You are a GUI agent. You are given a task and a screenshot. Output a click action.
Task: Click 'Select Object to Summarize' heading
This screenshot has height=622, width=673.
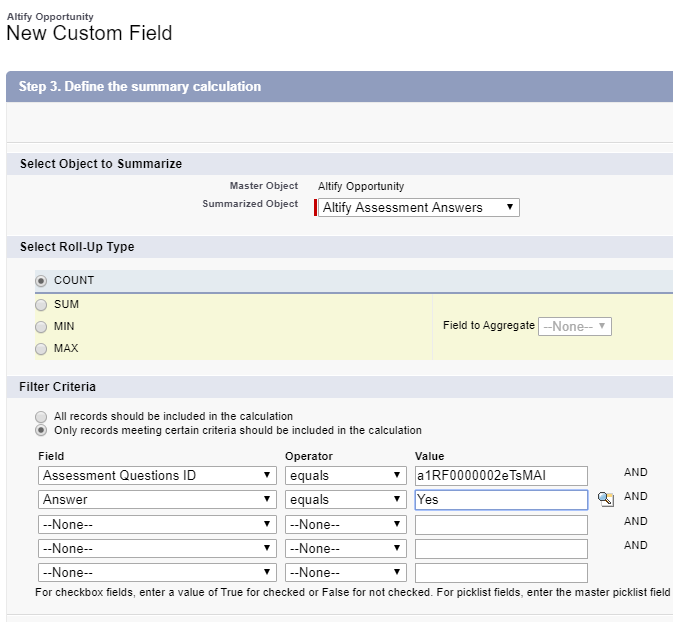101,164
